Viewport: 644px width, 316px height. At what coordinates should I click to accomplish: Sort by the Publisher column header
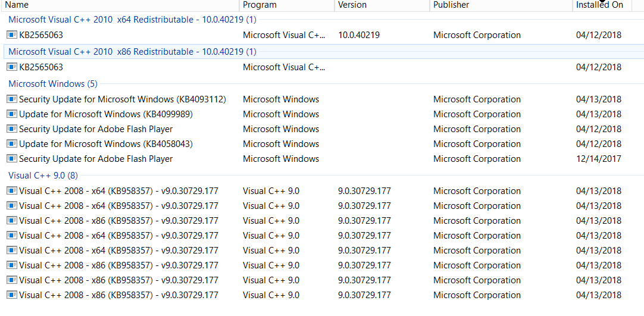tap(501, 5)
